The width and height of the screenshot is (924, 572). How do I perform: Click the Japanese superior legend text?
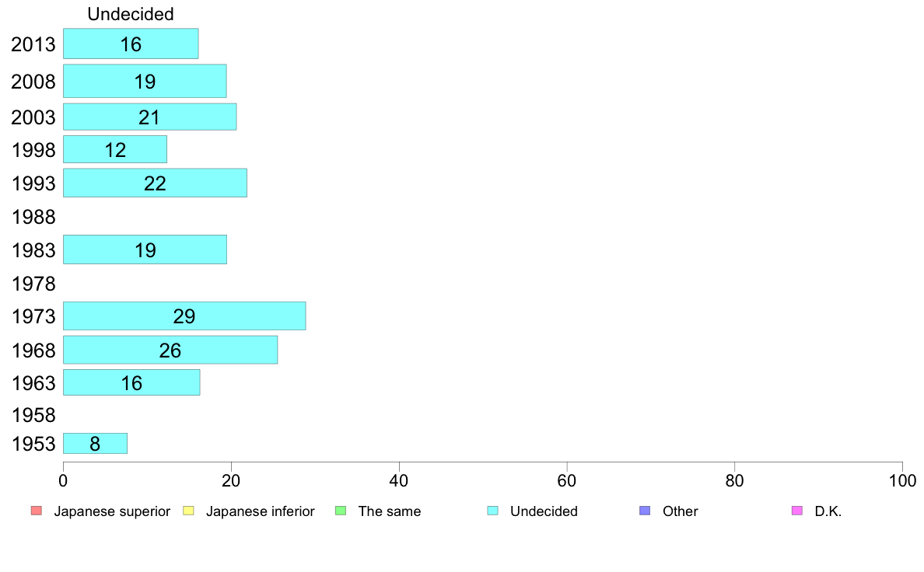(x=112, y=511)
